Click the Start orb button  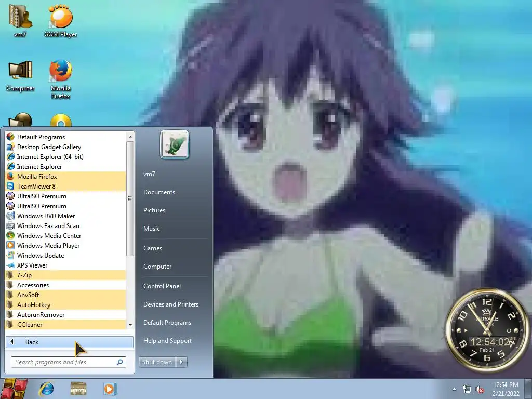pyautogui.click(x=14, y=389)
